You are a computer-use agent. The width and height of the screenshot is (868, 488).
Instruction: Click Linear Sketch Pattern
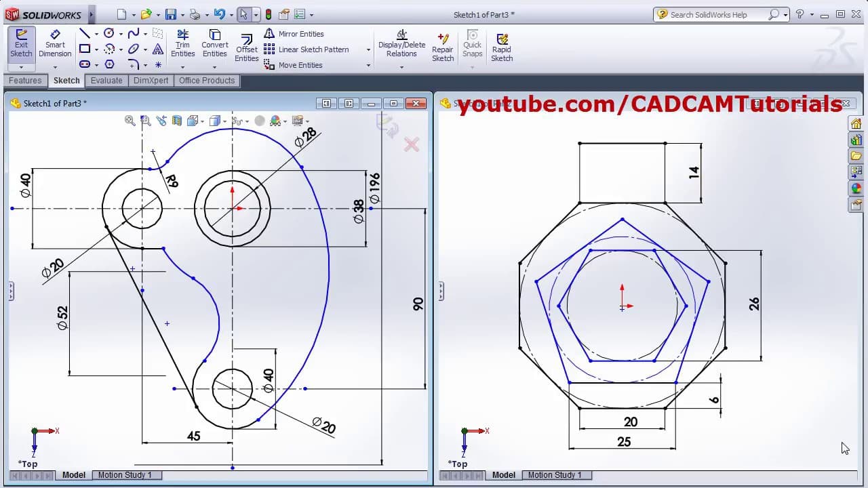307,49
